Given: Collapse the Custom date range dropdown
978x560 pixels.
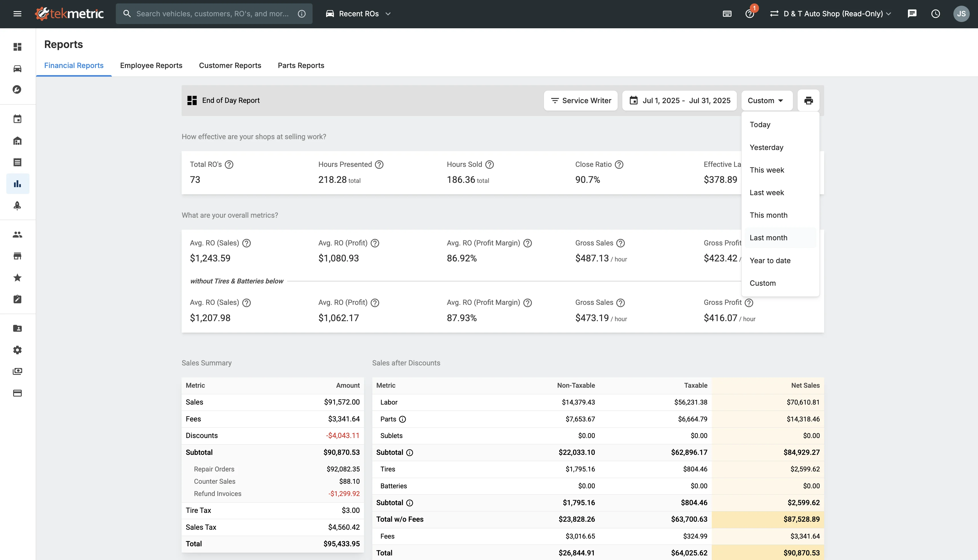Looking at the screenshot, I should (766, 100).
